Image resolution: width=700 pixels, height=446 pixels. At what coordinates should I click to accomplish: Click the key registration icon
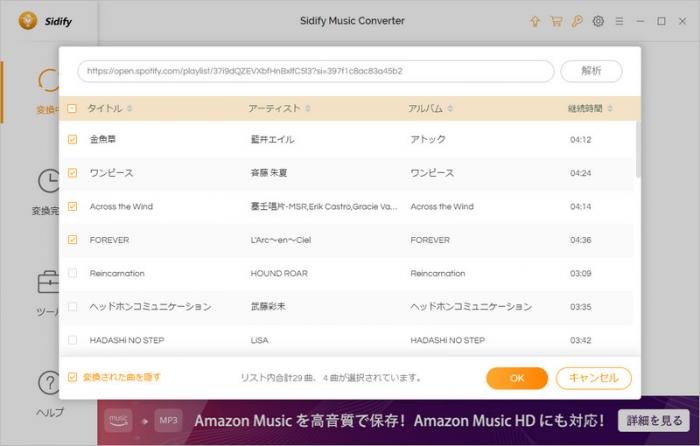[577, 21]
